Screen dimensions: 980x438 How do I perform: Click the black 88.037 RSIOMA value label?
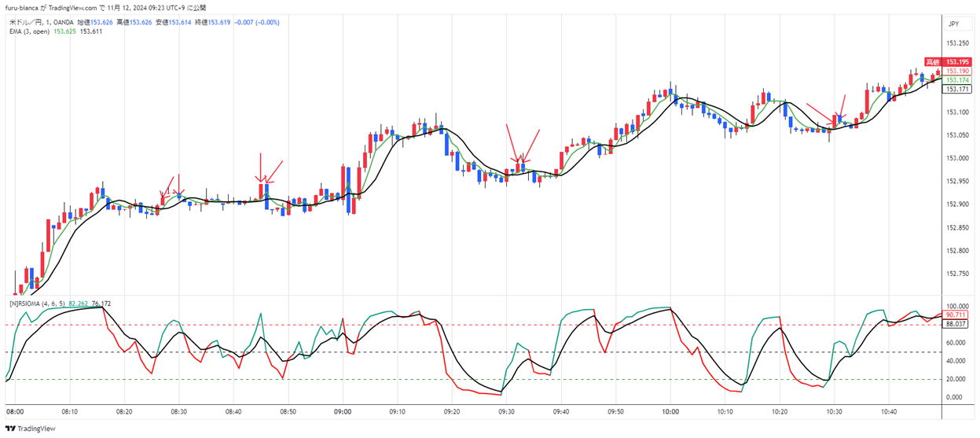click(956, 323)
